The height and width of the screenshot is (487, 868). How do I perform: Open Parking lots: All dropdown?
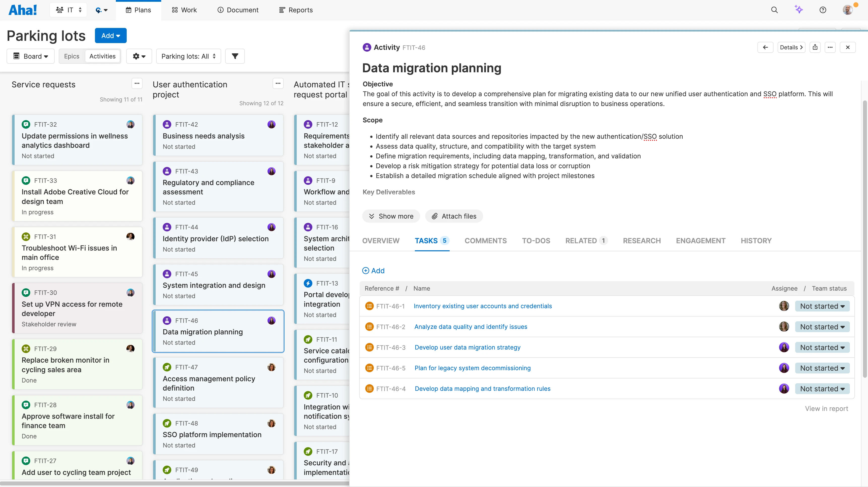[188, 56]
